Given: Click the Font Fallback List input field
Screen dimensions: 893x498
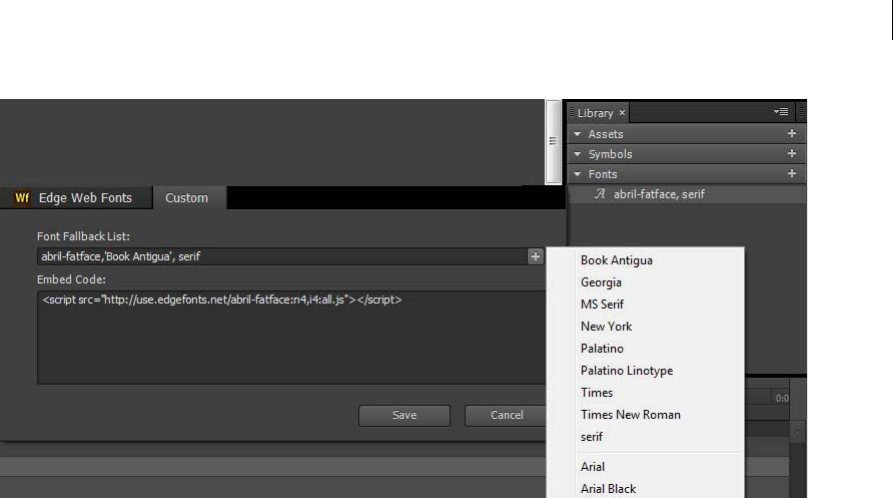Looking at the screenshot, I should coord(282,256).
